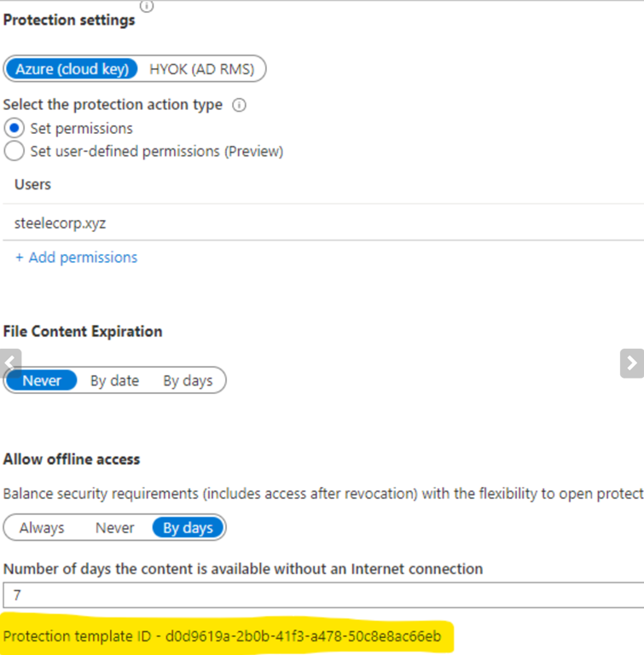644x655 pixels.
Task: Click the left carousel arrow
Action: tap(9, 362)
